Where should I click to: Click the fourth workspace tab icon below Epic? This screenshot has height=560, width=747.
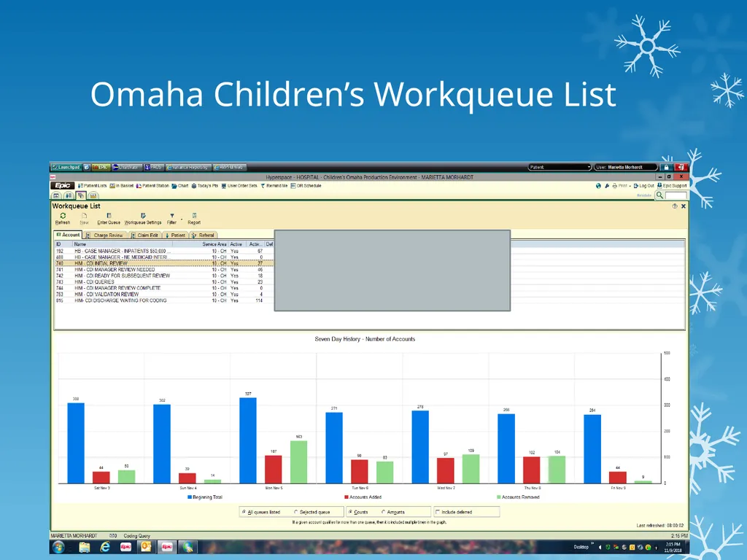click(x=93, y=195)
